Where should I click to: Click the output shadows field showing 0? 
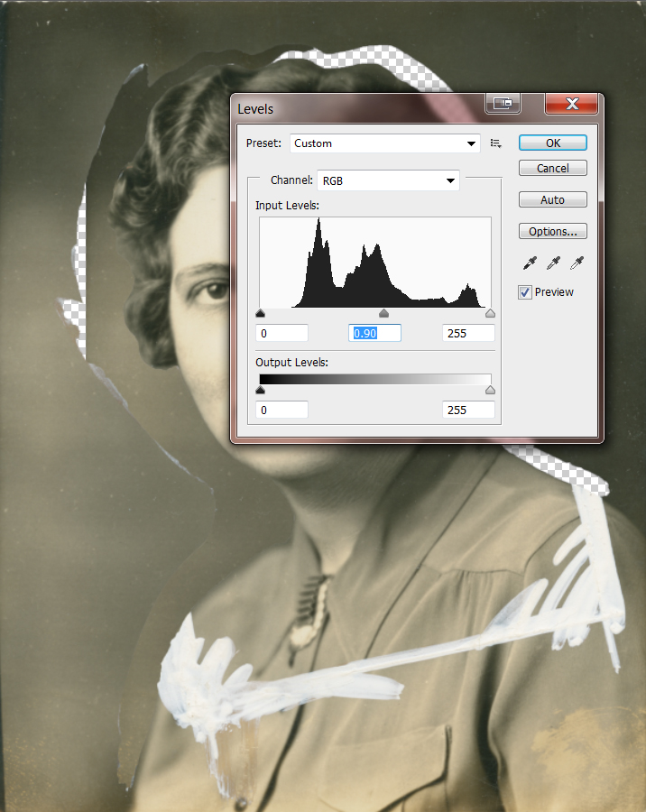pos(282,411)
